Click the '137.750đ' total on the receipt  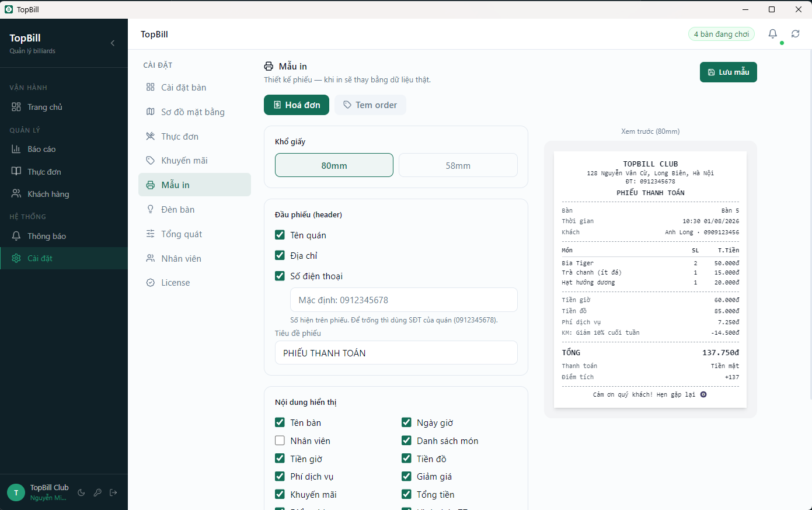(720, 352)
